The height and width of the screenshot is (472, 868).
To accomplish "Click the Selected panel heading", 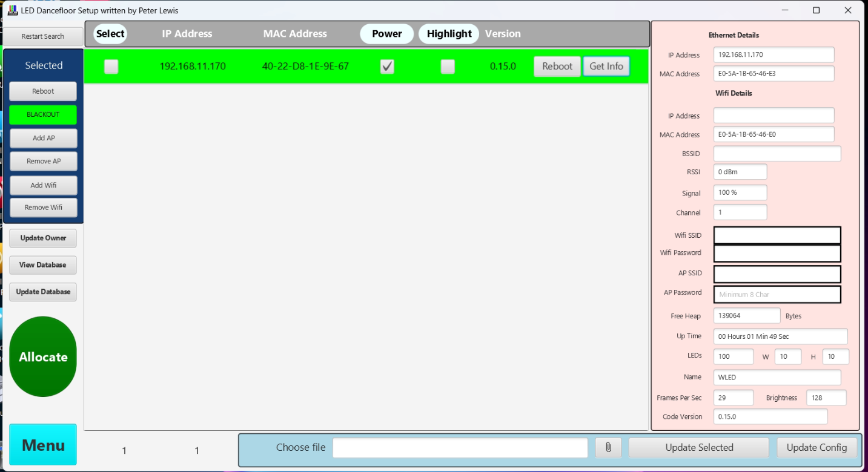I will pos(44,65).
